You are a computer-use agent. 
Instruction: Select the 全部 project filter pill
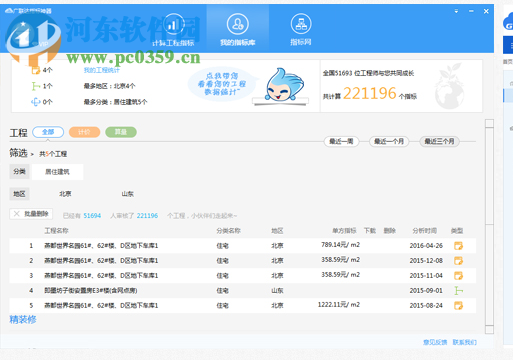48,132
